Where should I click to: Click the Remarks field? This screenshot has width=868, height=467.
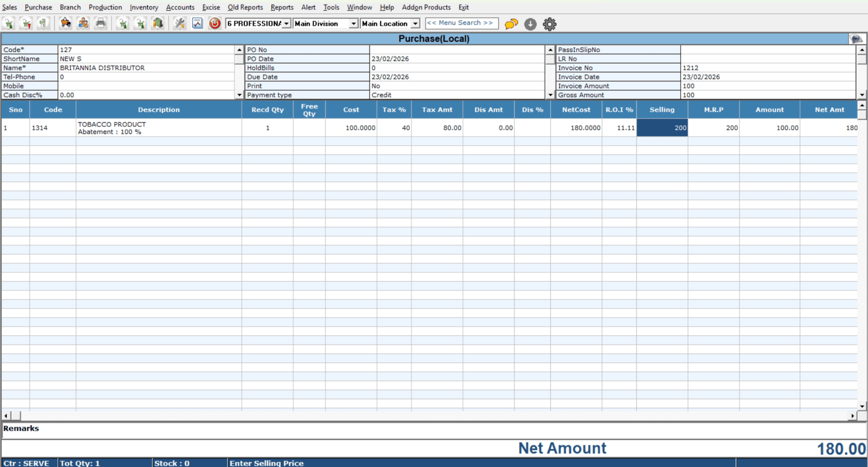pyautogui.click(x=434, y=430)
